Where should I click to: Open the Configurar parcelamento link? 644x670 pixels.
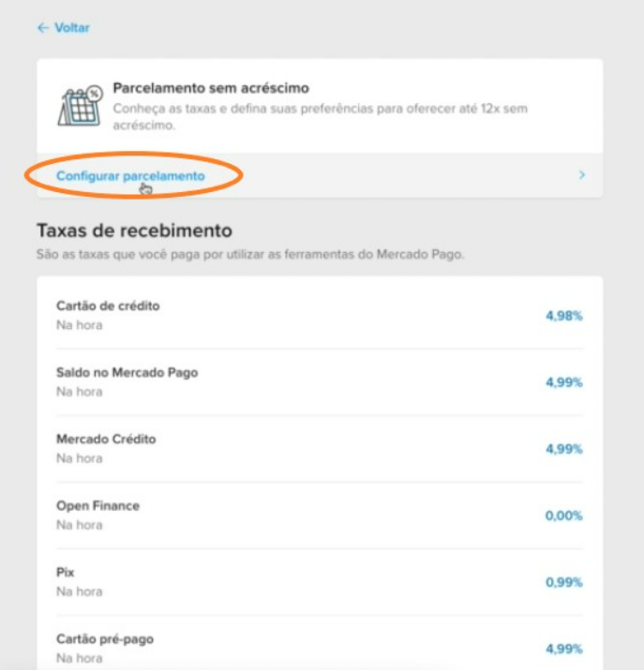point(130,175)
